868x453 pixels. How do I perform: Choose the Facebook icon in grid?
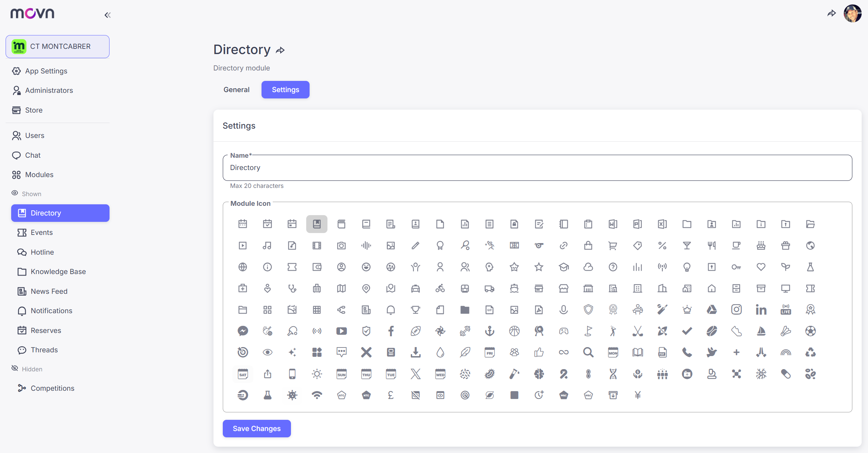tap(391, 331)
